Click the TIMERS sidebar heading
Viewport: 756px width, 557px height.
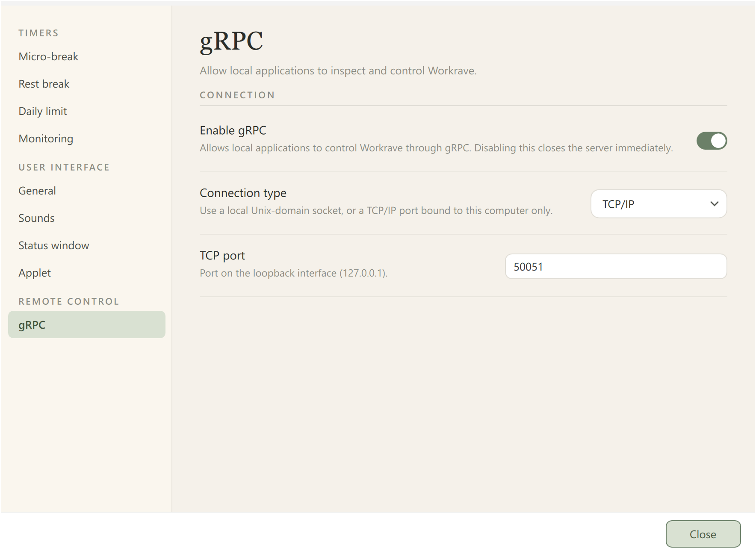pos(38,33)
